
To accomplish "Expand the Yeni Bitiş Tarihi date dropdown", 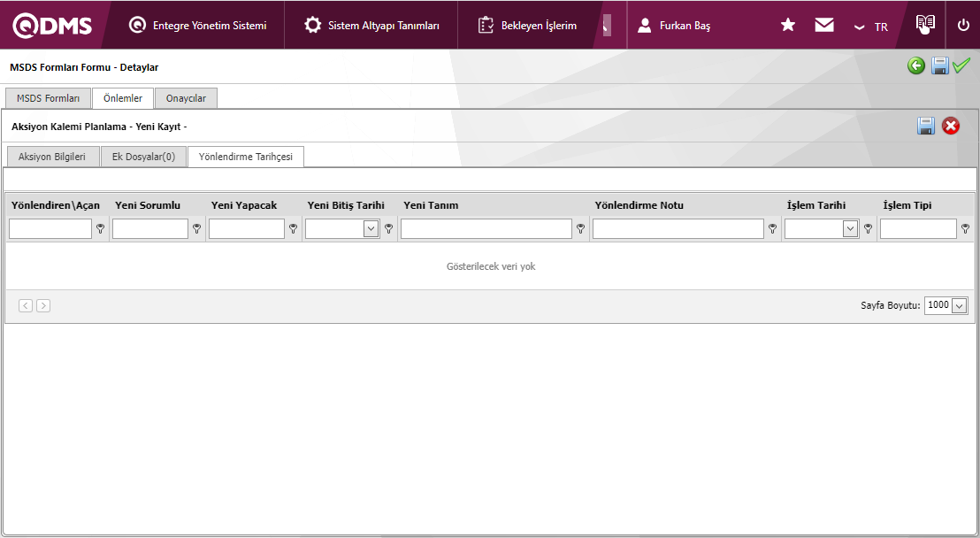I will click(371, 229).
